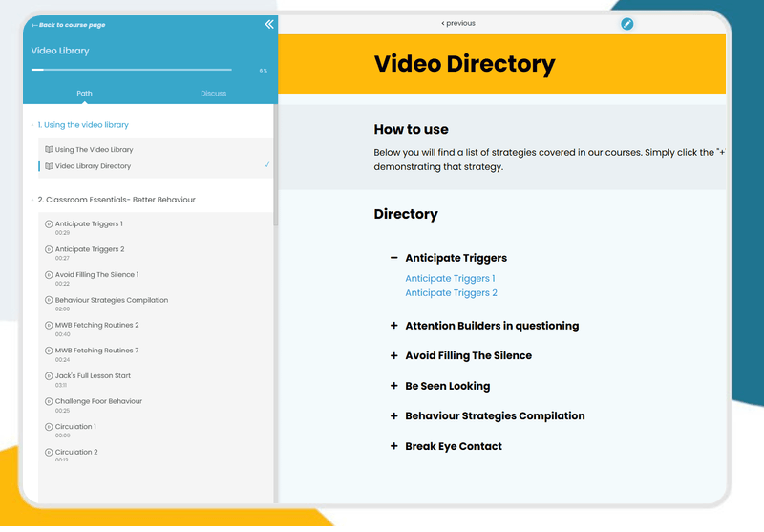Open Circulation 2 video
This screenshot has height=532, width=764.
[x=76, y=452]
